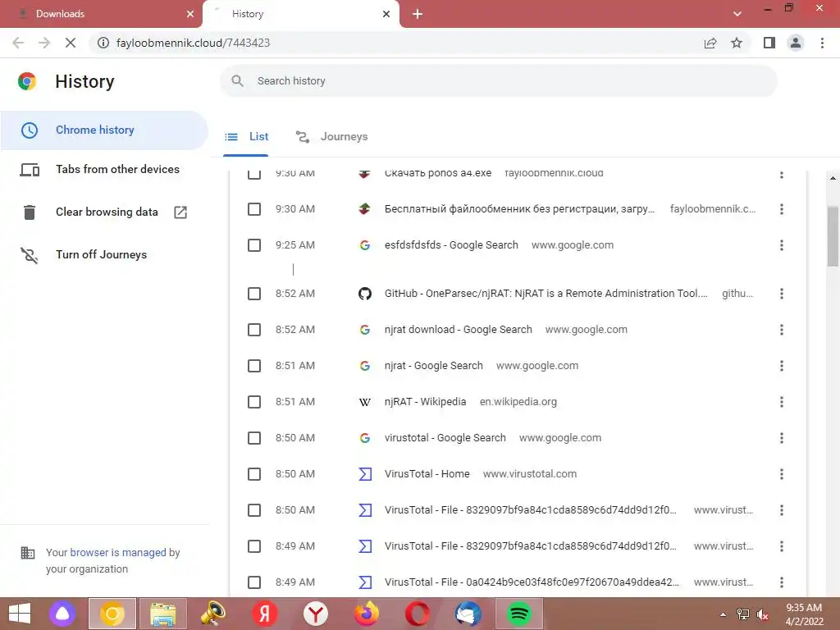The image size is (840, 630).
Task: Open actions menu for GitHub njRAT entry
Action: click(x=782, y=294)
